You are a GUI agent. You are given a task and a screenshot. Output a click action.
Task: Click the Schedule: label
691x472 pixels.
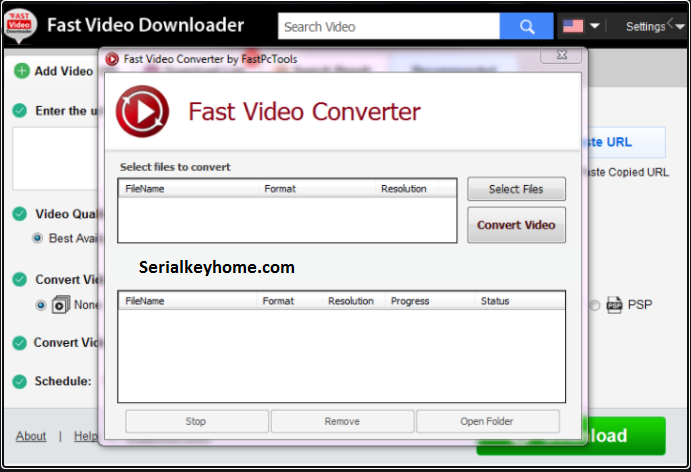click(x=63, y=381)
